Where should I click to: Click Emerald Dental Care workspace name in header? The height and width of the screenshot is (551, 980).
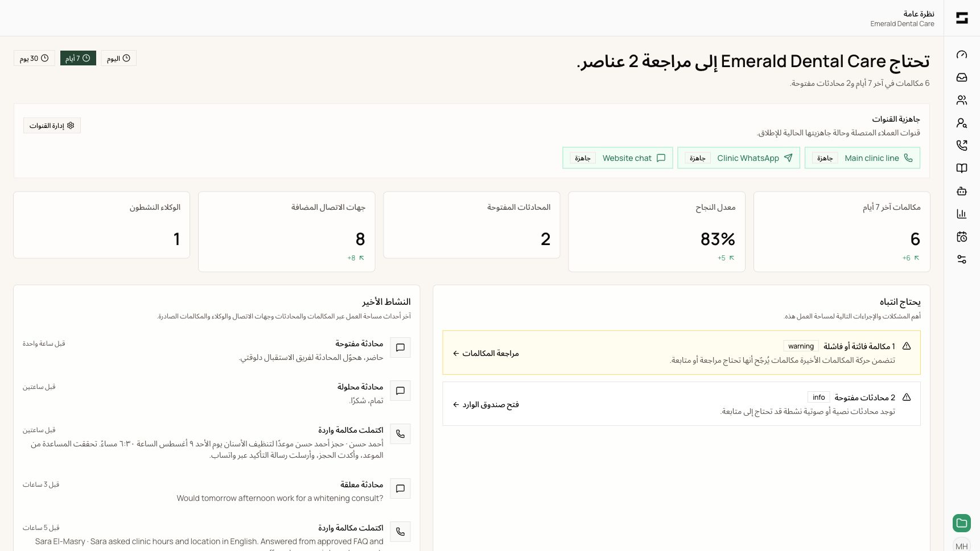point(902,24)
